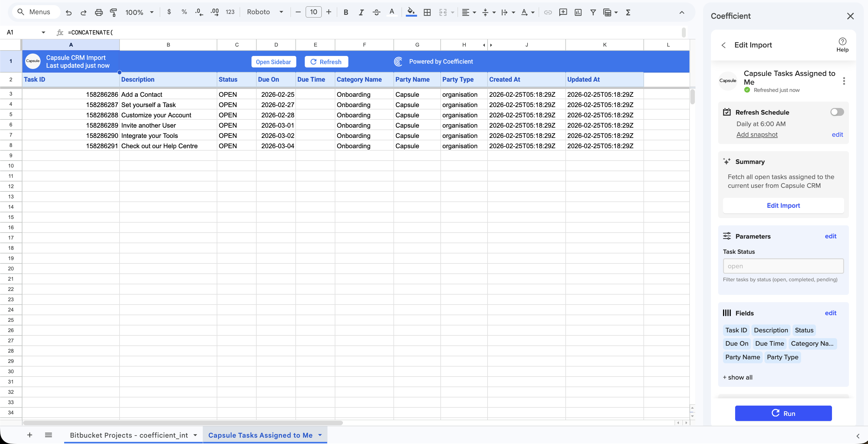Click the Print icon
The width and height of the screenshot is (868, 444).
pyautogui.click(x=99, y=12)
